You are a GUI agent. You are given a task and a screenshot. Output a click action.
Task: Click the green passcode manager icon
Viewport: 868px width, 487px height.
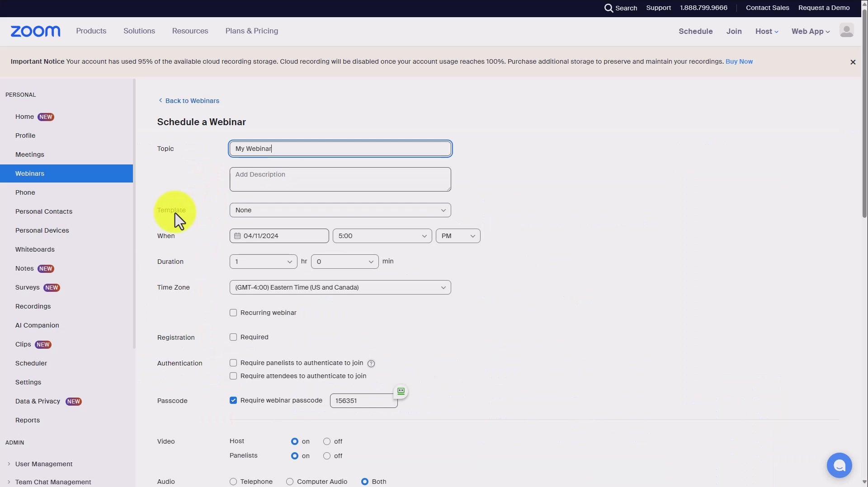(401, 391)
